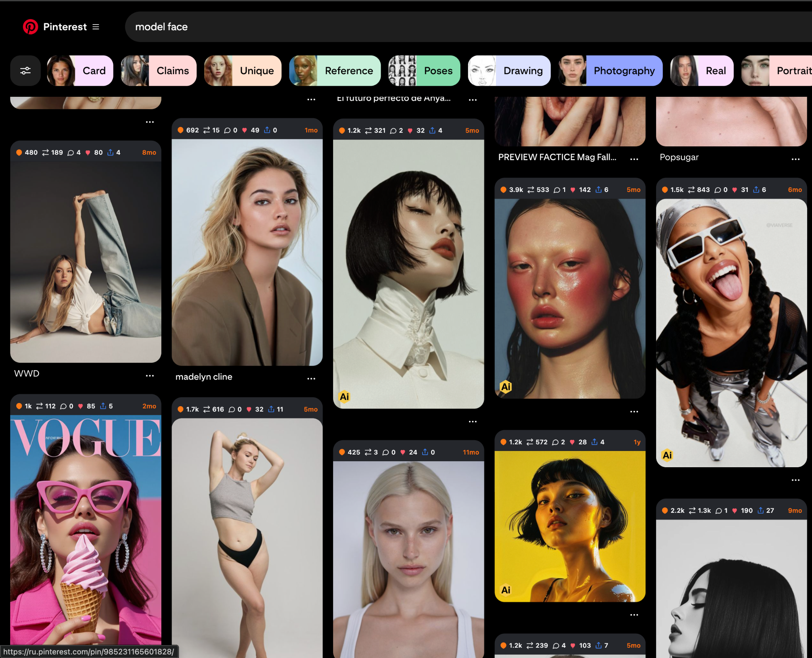812x658 pixels.
Task: Open options under yellow background AI pin
Action: pos(634,615)
